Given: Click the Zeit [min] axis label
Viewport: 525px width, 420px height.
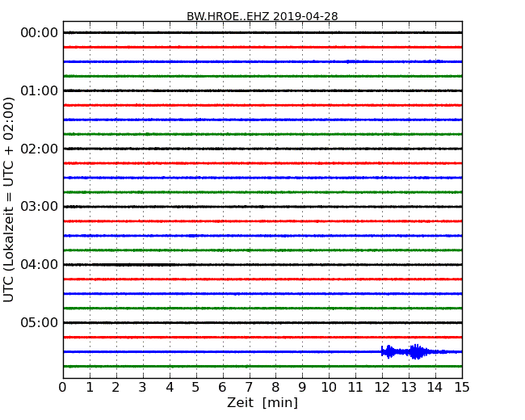Looking at the screenshot, I should (262, 402).
